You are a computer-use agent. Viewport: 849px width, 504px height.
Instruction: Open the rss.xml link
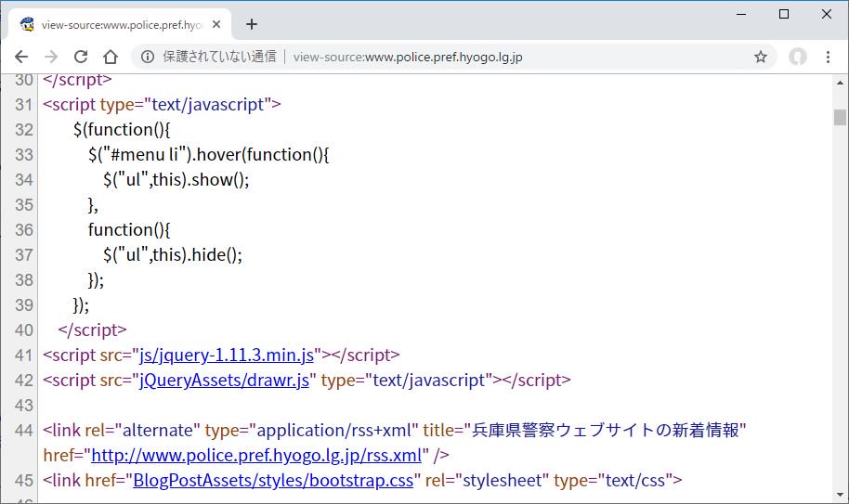256,456
